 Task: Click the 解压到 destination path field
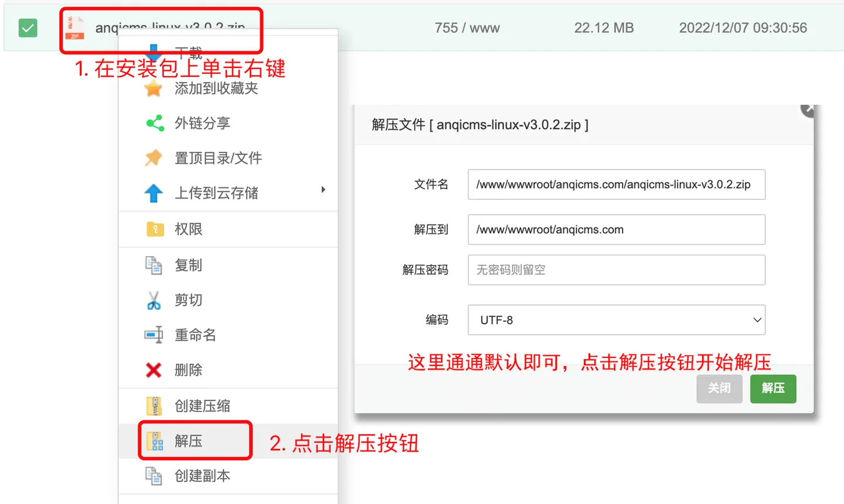[616, 230]
